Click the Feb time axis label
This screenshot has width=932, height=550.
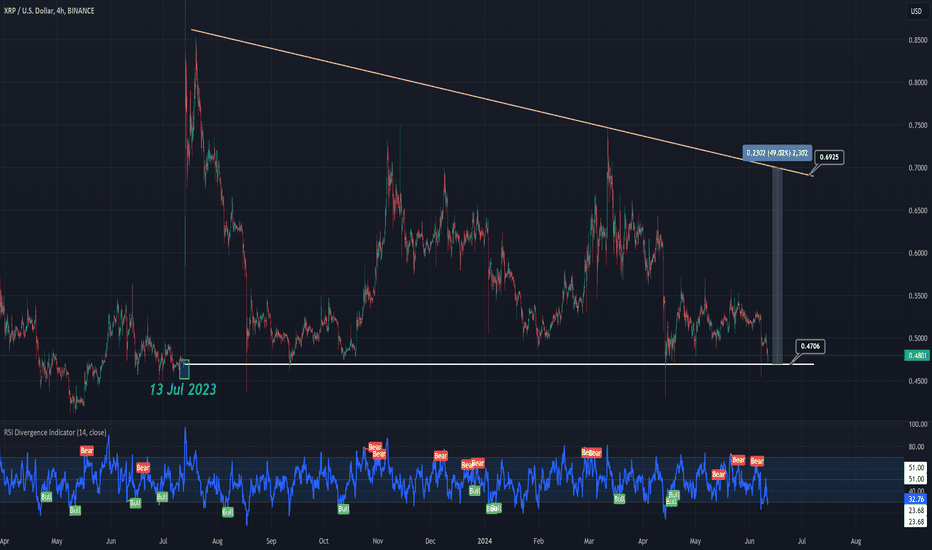(539, 541)
